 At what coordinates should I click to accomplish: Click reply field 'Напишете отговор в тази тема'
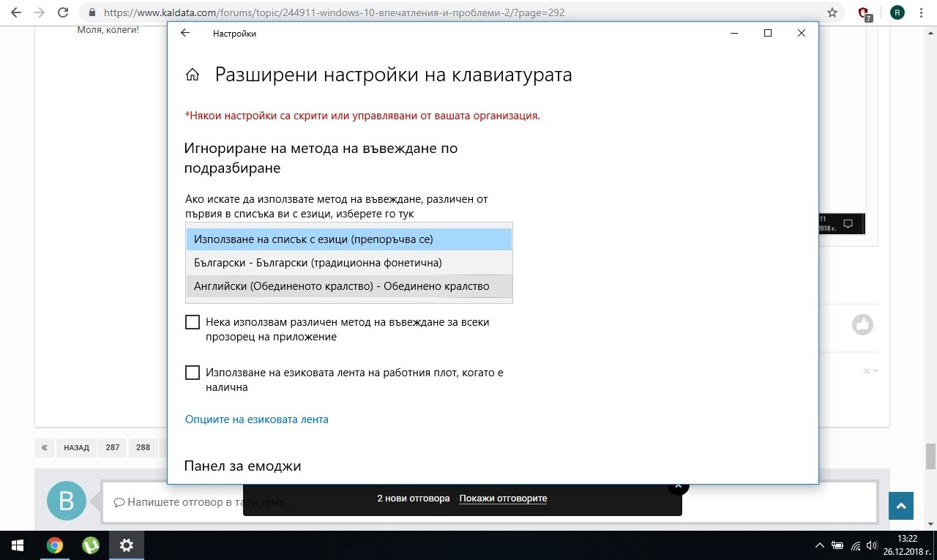(x=488, y=502)
